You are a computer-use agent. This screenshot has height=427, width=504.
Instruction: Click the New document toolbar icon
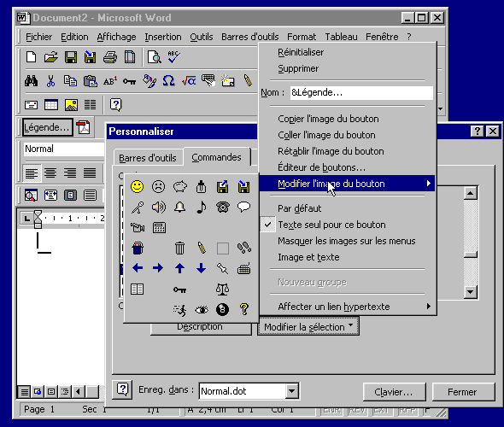click(31, 57)
